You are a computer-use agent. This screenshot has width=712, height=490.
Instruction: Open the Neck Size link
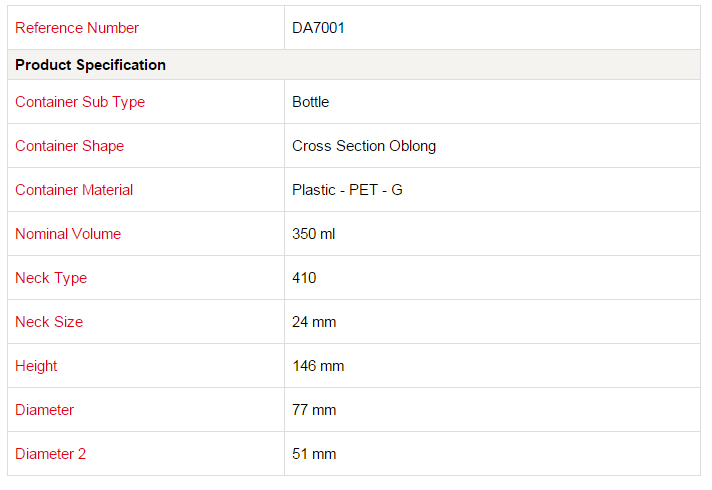tap(49, 322)
